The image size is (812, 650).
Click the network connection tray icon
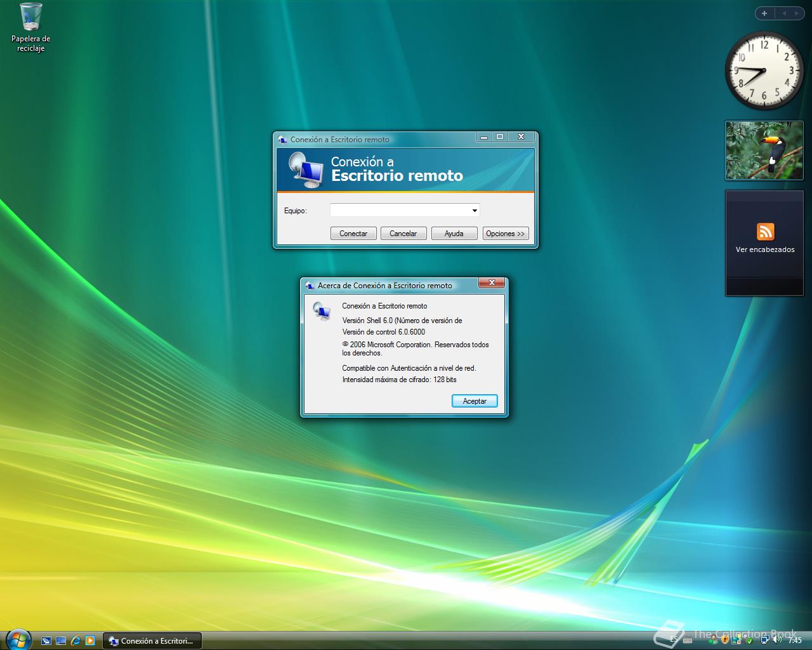pyautogui.click(x=766, y=640)
